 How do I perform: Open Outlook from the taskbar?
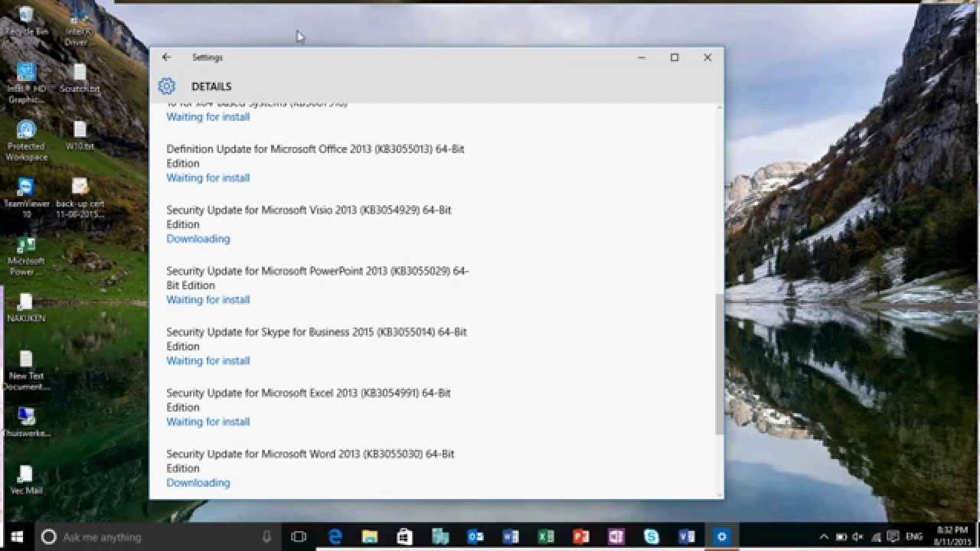click(x=475, y=537)
